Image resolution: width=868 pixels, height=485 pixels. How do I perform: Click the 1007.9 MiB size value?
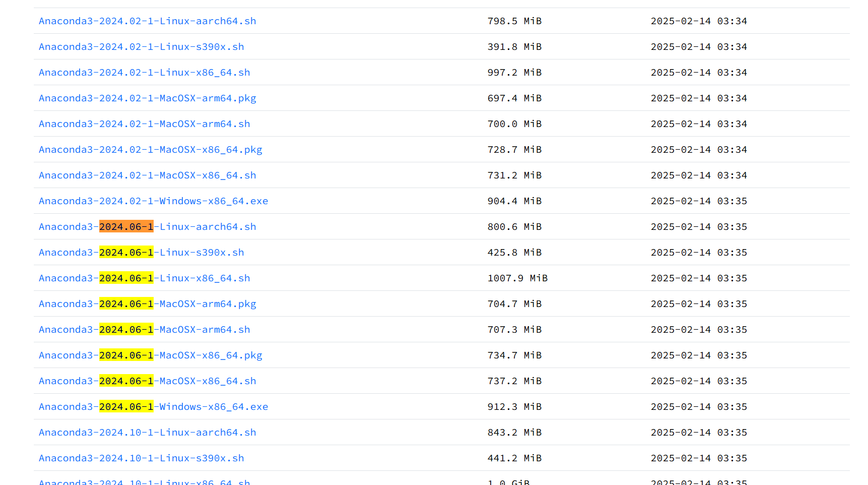(518, 278)
